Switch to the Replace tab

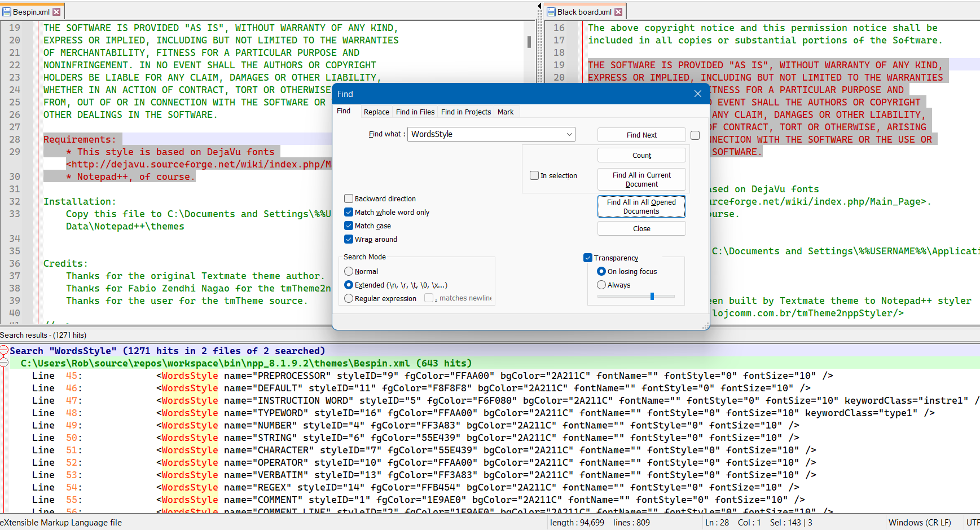point(376,112)
